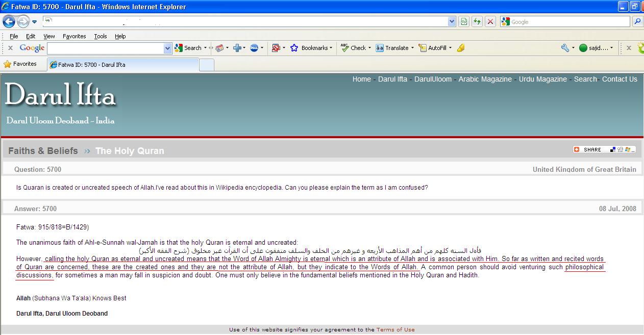Viewport: 644px width, 335px height.
Task: Open the Favorites star button
Action: point(20,64)
